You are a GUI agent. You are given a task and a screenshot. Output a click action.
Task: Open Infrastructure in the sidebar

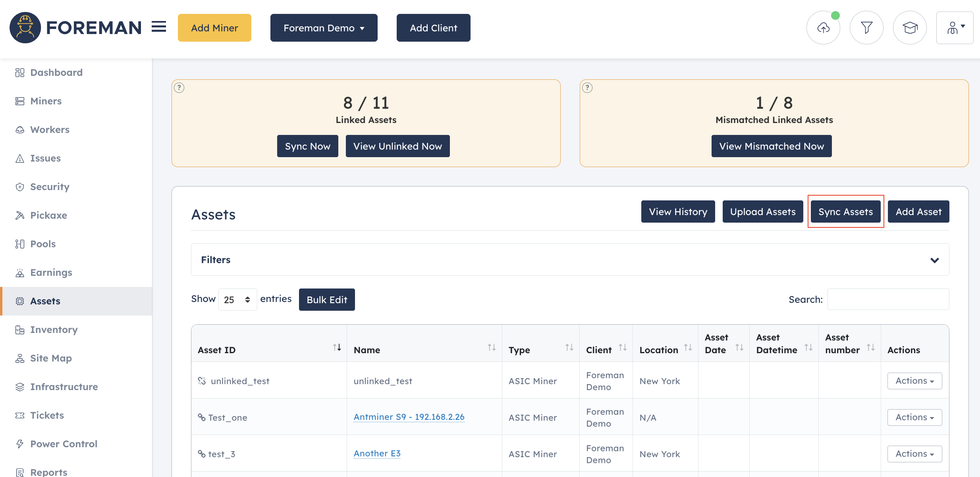tap(76, 387)
